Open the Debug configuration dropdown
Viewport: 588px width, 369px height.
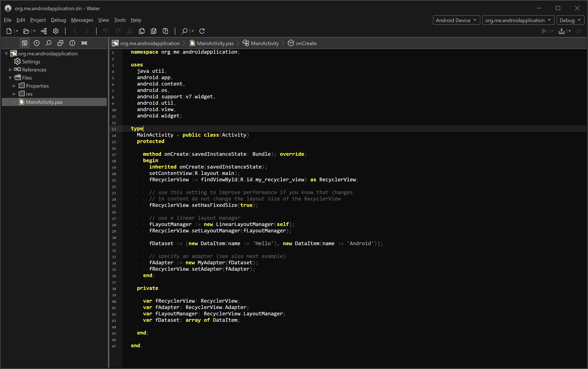(x=570, y=20)
